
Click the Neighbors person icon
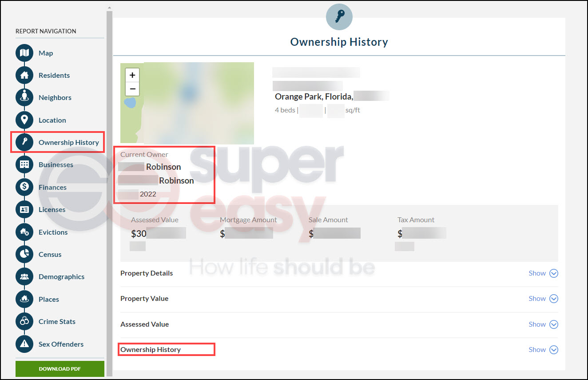[24, 97]
